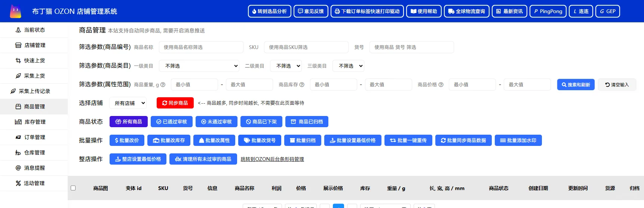Select 商品管理 in the sidebar

pos(34,107)
